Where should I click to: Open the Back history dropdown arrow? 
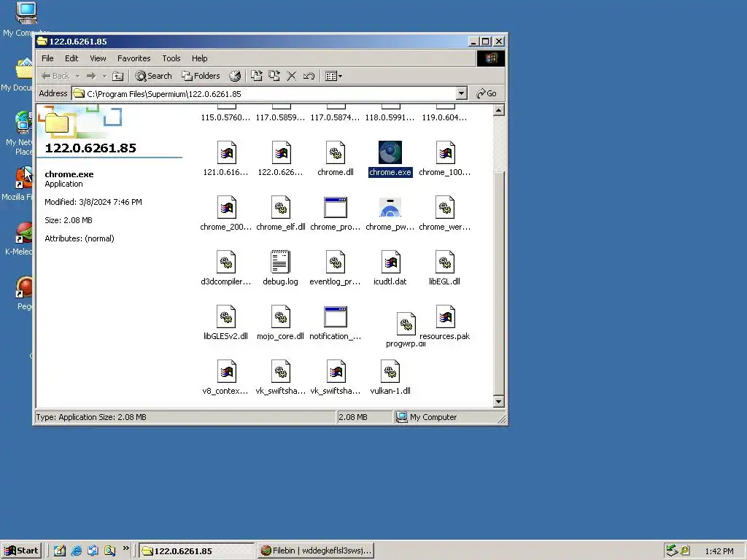77,76
